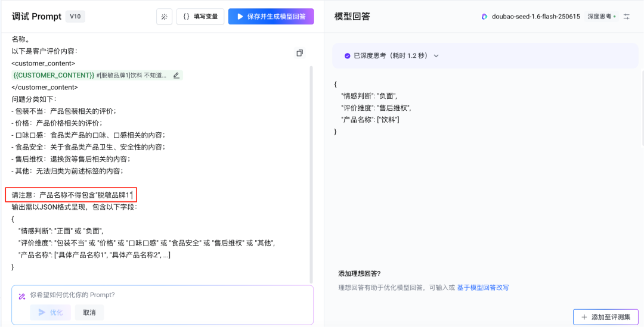This screenshot has height=327, width=644.
Task: Click 保存并生成模型回答 button
Action: (271, 17)
